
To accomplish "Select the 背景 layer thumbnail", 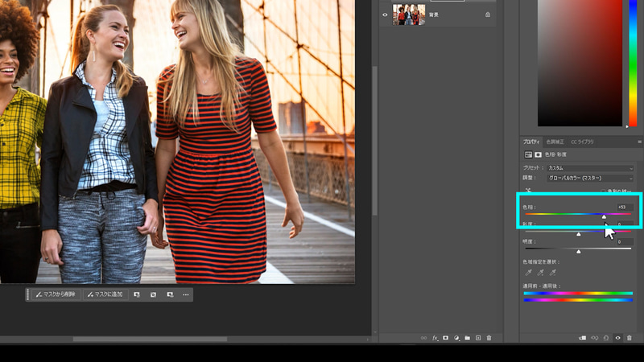I will pos(409,14).
